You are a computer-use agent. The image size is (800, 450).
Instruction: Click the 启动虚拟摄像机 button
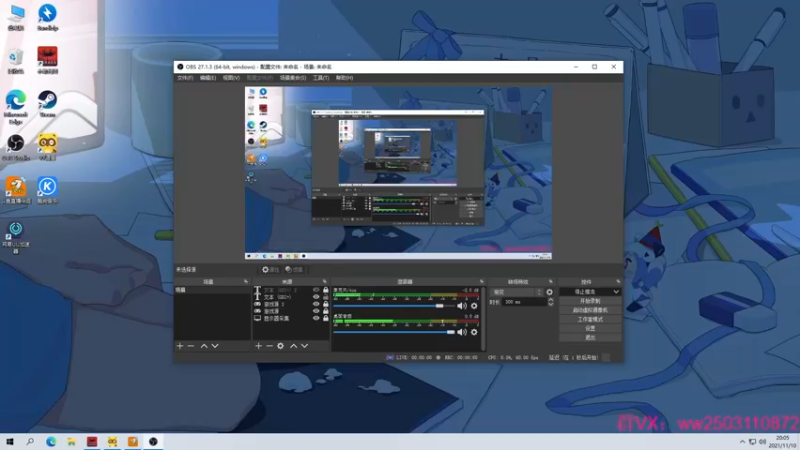click(590, 310)
